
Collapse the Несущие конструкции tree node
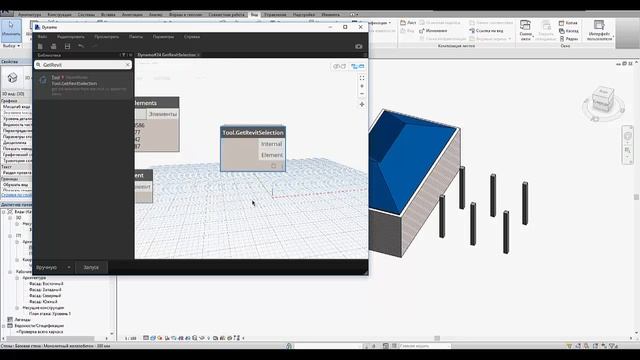tap(17, 308)
